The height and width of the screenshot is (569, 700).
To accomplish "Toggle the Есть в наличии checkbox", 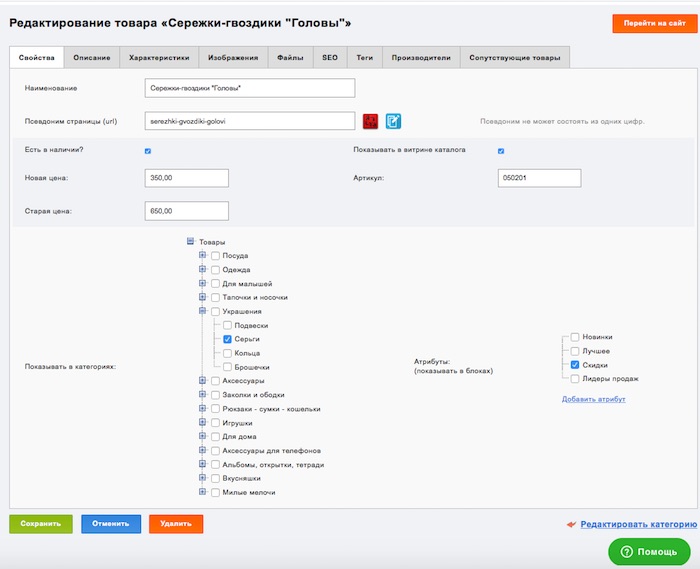I will pyautogui.click(x=148, y=151).
